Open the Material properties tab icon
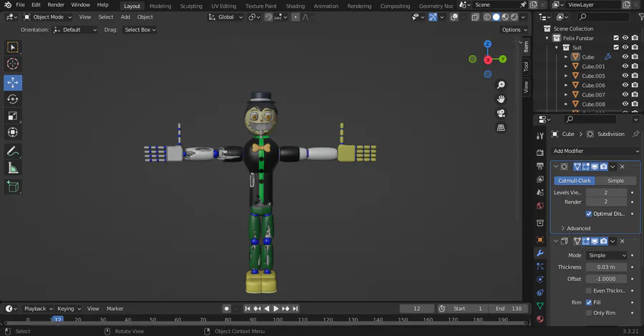This screenshot has height=336, width=644. (x=540, y=319)
